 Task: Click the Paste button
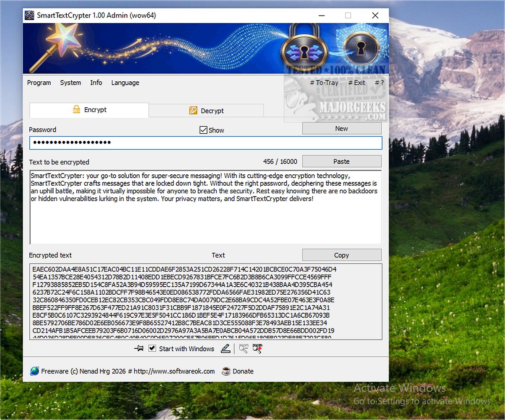(342, 161)
